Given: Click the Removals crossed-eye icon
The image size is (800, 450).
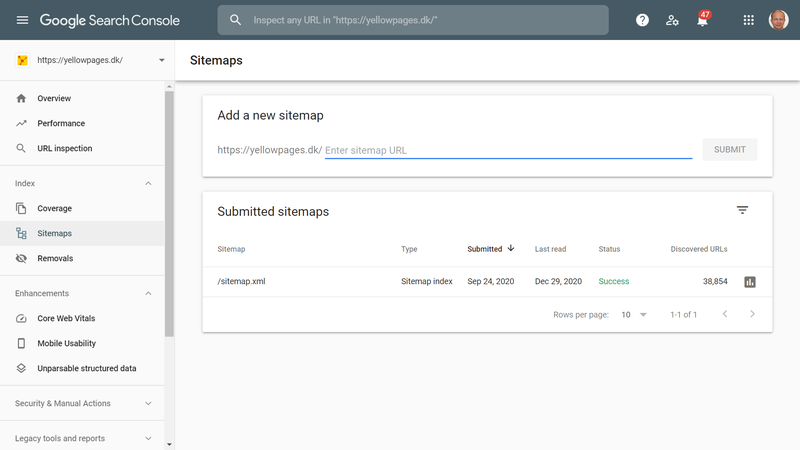Looking at the screenshot, I should click(x=21, y=258).
